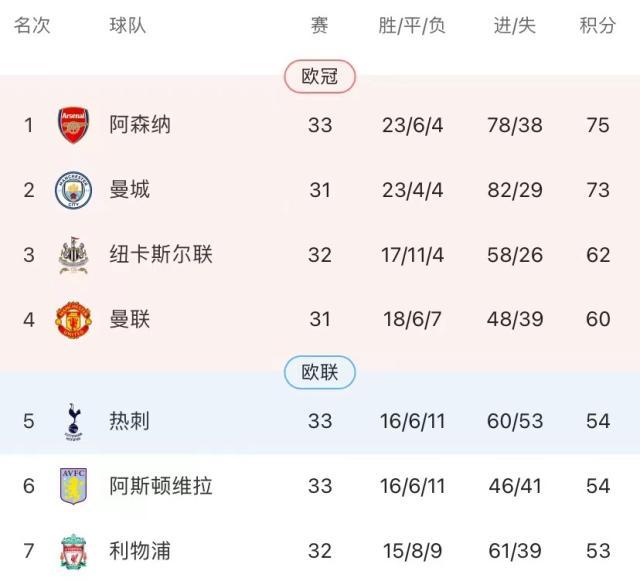The width and height of the screenshot is (640, 581).
Task: Click the Aston Villa AVFC crest
Action: click(x=73, y=486)
